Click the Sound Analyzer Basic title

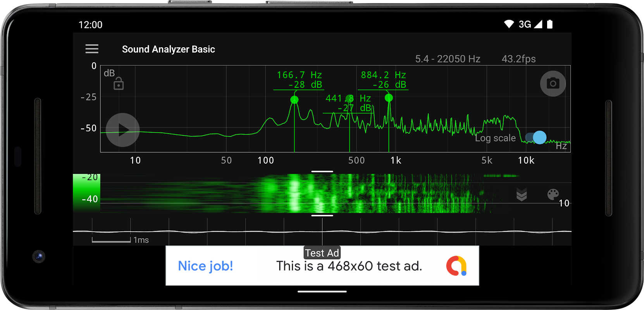coord(169,49)
